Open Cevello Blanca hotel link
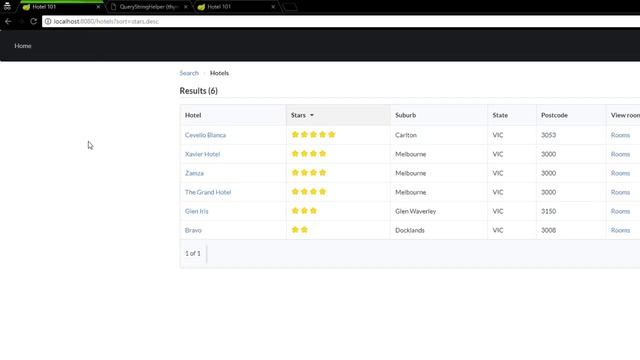640x360 pixels. [x=205, y=135]
